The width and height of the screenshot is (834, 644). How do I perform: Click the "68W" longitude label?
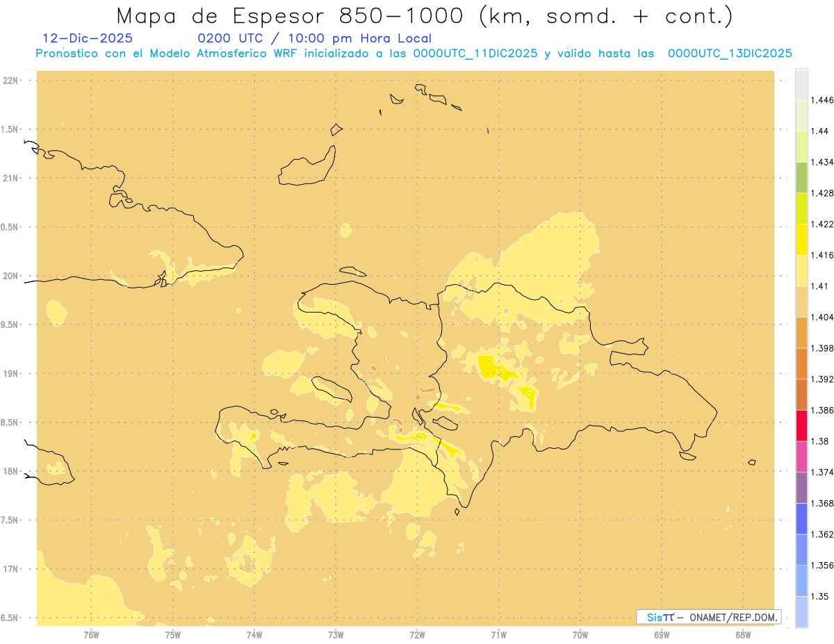pyautogui.click(x=743, y=634)
